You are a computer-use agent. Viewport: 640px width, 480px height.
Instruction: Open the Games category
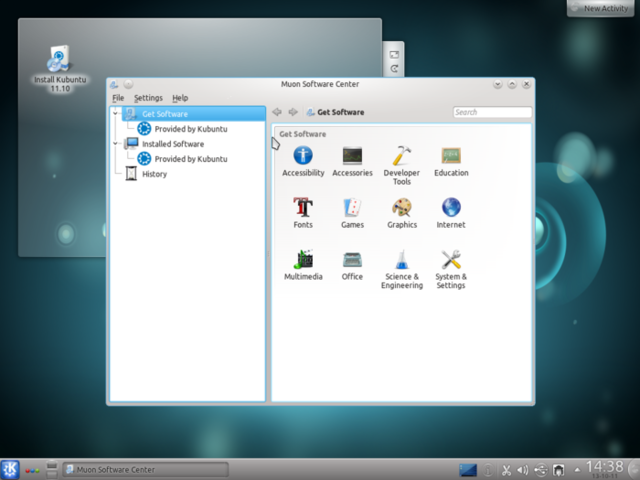(x=352, y=213)
